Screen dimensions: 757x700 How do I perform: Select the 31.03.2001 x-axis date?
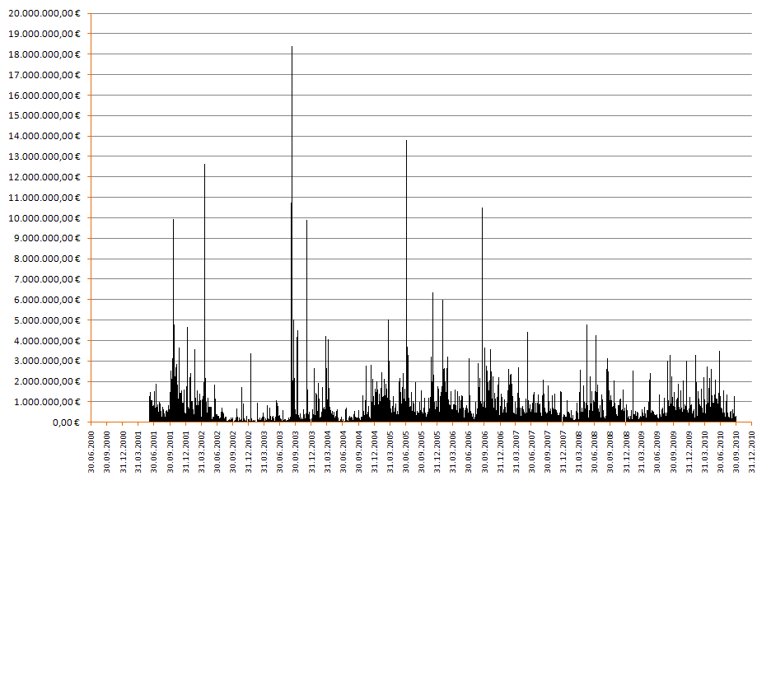click(138, 452)
